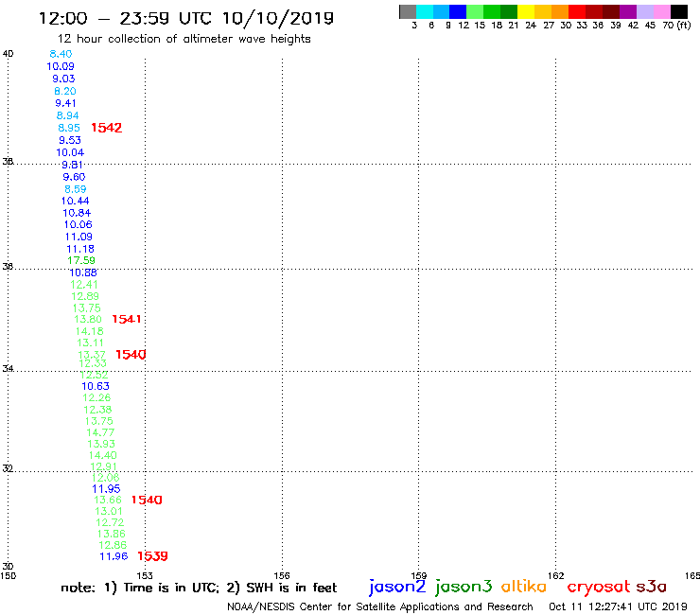Click the 14.18 wave height value
This screenshot has height=615, width=700.
[89, 331]
